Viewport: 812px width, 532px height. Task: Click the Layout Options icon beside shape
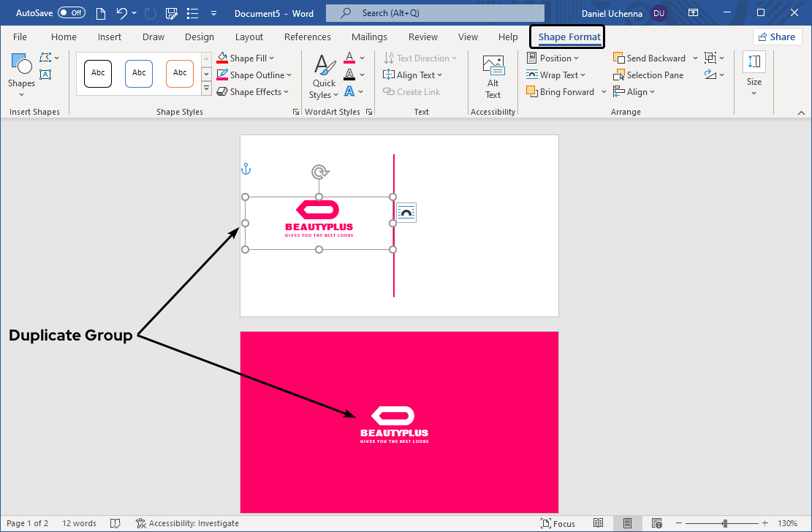click(x=406, y=213)
